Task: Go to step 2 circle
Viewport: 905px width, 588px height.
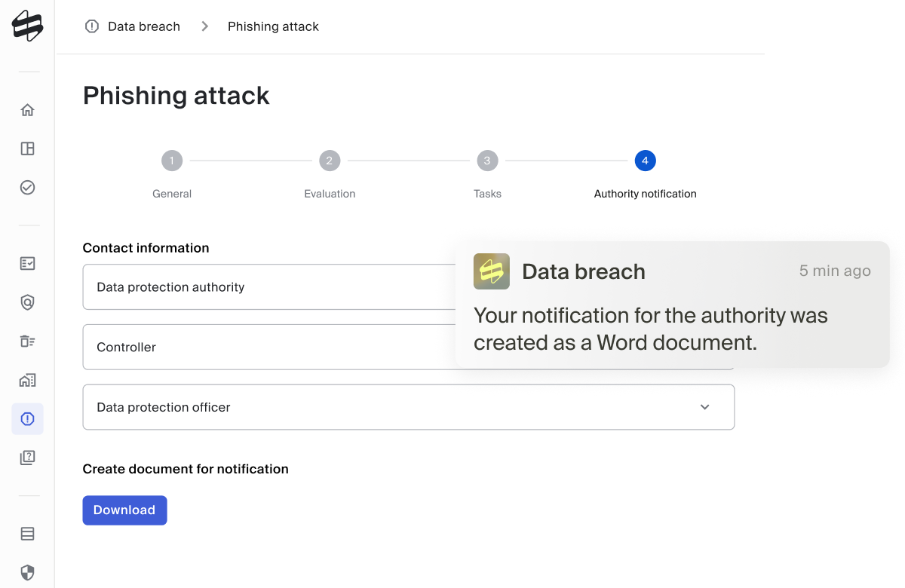Action: point(330,161)
